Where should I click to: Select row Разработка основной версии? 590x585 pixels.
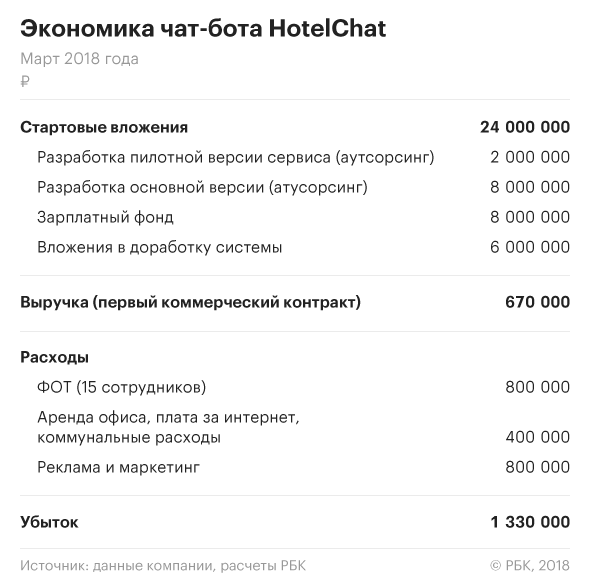pos(295,187)
